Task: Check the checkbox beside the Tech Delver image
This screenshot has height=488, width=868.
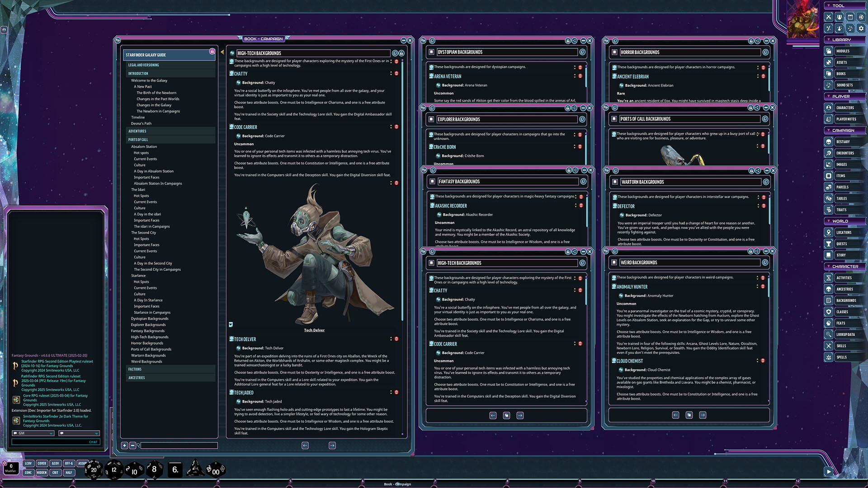Action: pyautogui.click(x=231, y=324)
